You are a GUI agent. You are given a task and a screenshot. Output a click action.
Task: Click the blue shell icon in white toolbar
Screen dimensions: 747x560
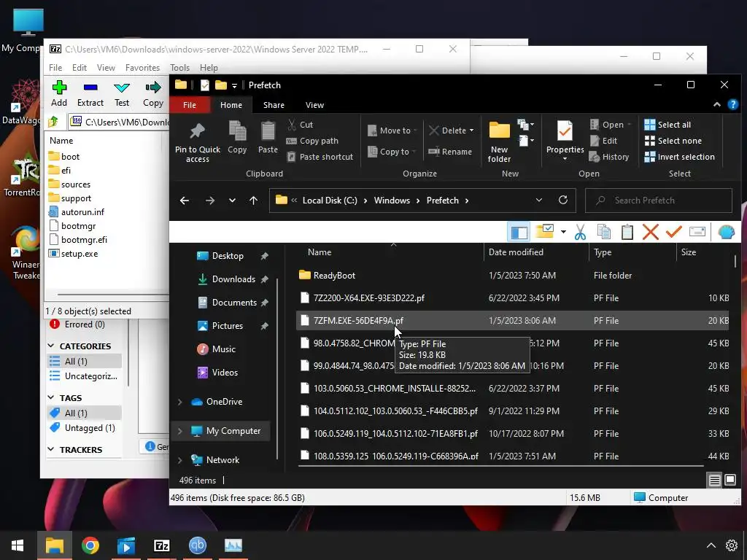click(726, 232)
